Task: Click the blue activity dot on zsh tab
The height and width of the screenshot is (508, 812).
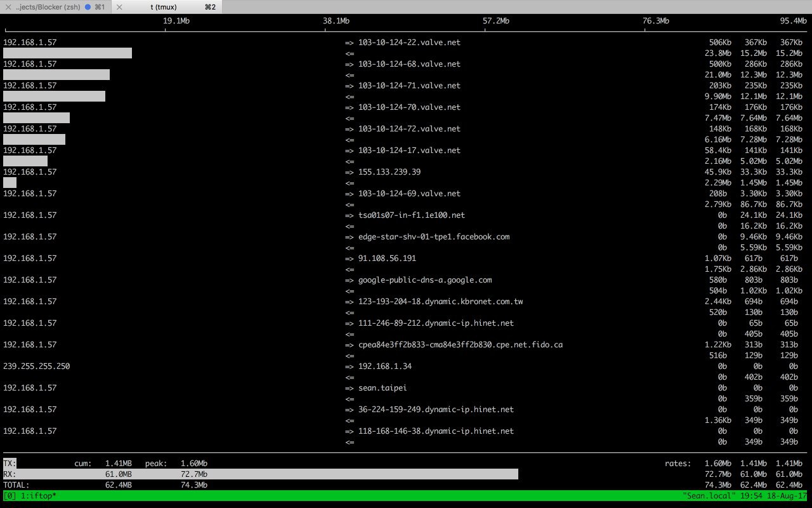Action: click(88, 6)
